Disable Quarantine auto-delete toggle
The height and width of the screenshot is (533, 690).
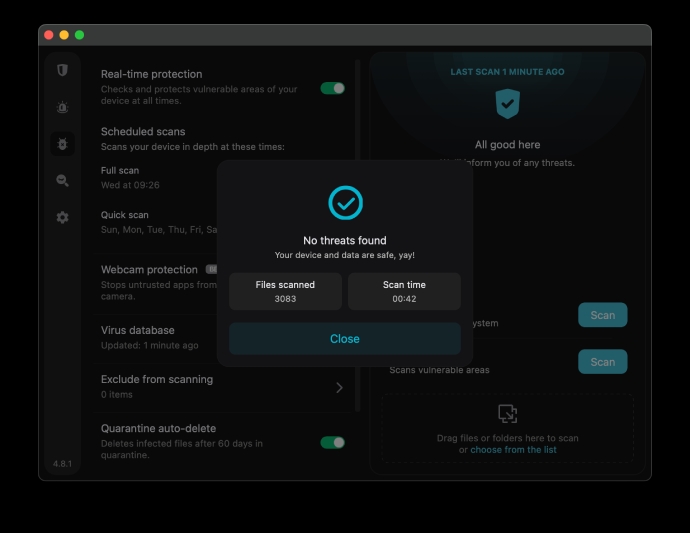(x=332, y=442)
